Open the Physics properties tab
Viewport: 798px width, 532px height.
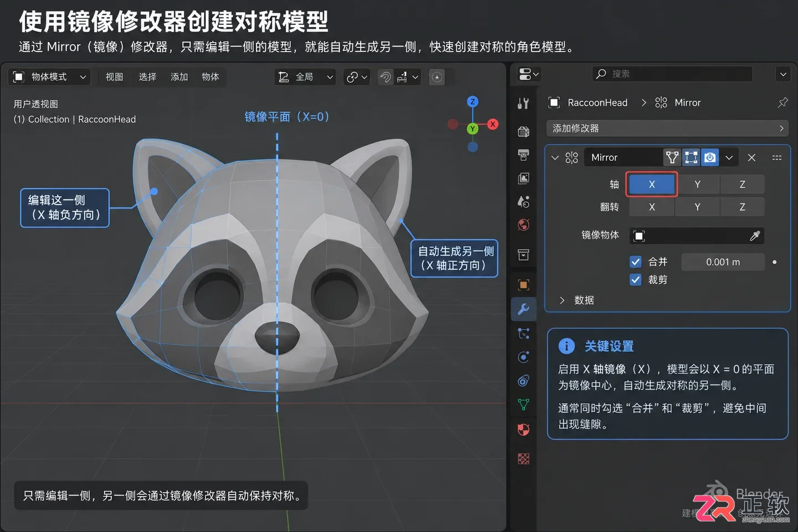[x=523, y=357]
